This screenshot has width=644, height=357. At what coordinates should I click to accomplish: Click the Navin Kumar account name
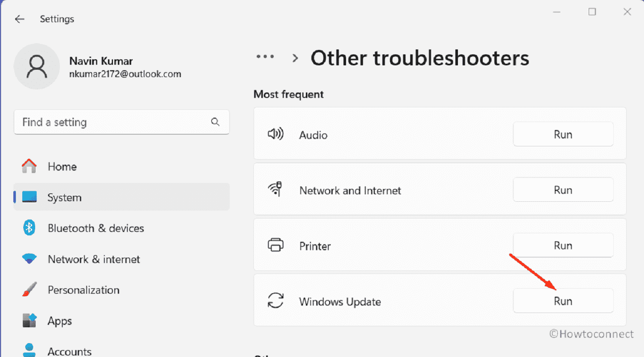101,61
